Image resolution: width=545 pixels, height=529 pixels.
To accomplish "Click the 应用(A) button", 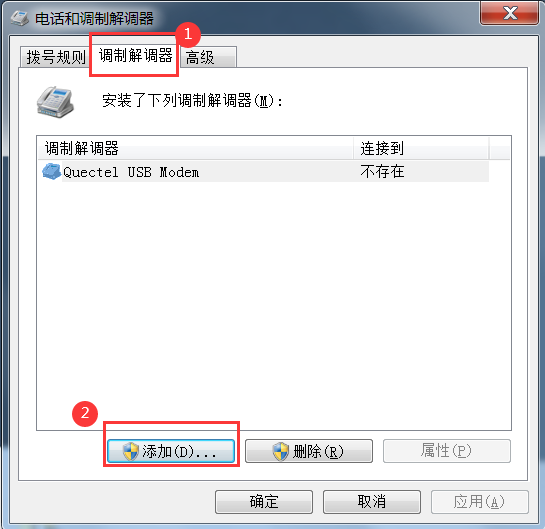I will pyautogui.click(x=480, y=502).
